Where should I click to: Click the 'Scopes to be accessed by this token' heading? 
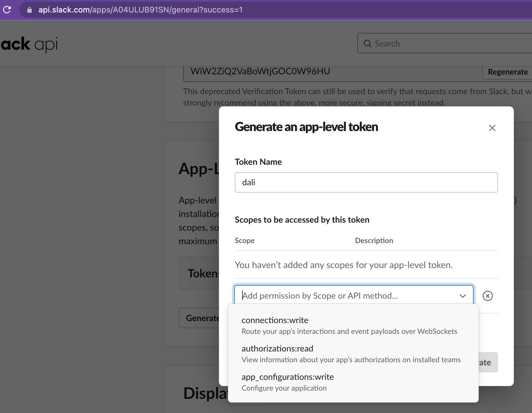tap(302, 220)
